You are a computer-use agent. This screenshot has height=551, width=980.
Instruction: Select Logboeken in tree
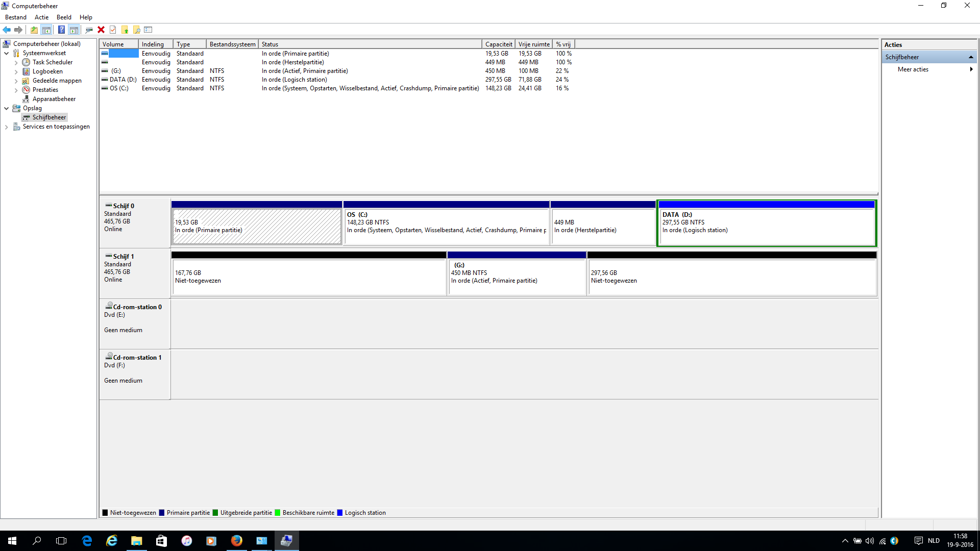[x=47, y=71]
